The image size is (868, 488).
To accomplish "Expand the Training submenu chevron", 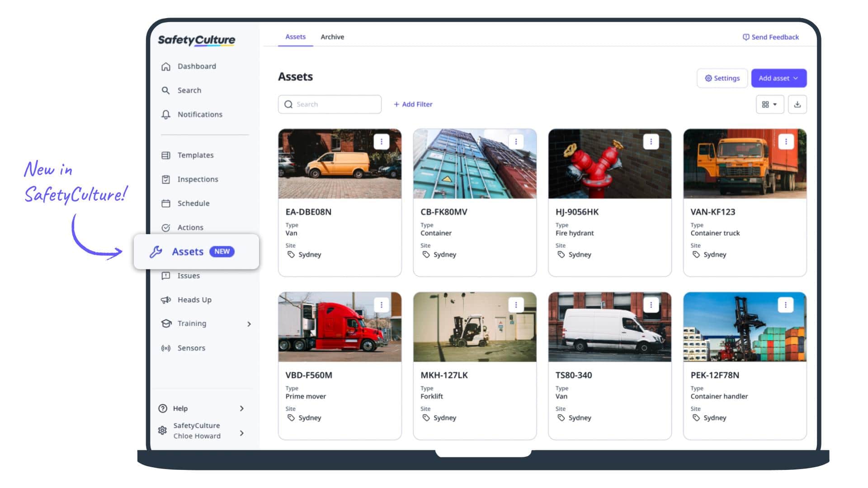I will pos(249,324).
